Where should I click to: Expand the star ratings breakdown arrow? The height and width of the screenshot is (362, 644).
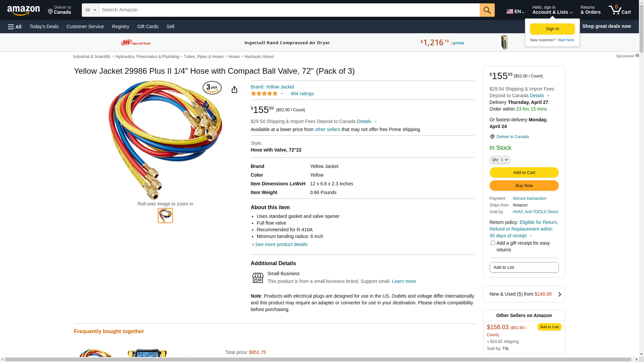pos(282,94)
